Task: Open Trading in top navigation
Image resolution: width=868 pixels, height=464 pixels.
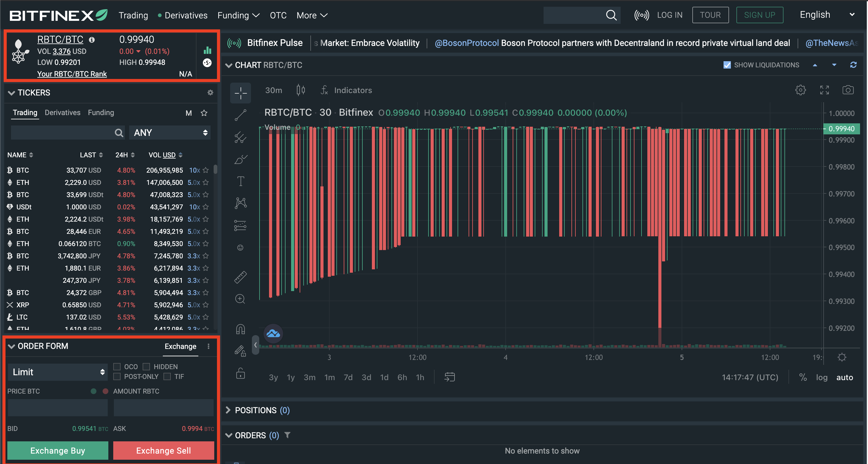Action: (133, 15)
